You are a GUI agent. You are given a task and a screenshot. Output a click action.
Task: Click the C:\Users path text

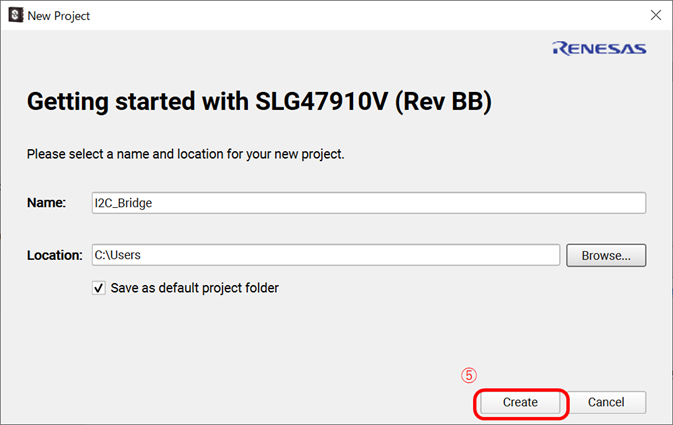point(117,255)
